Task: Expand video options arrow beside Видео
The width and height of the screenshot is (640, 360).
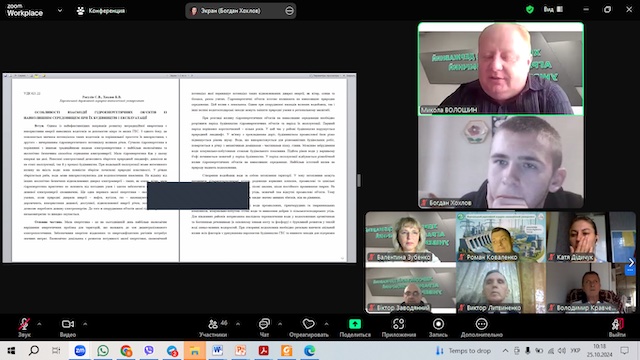Action: tap(85, 324)
